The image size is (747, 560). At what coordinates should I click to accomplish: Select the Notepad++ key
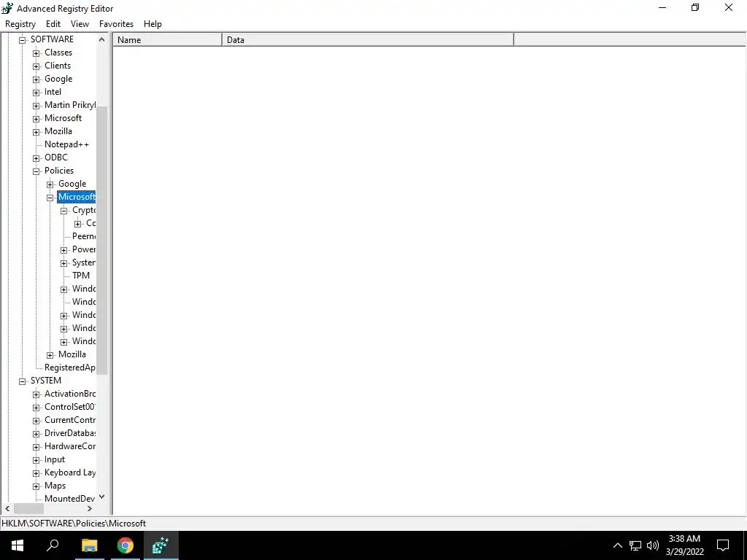coord(66,144)
